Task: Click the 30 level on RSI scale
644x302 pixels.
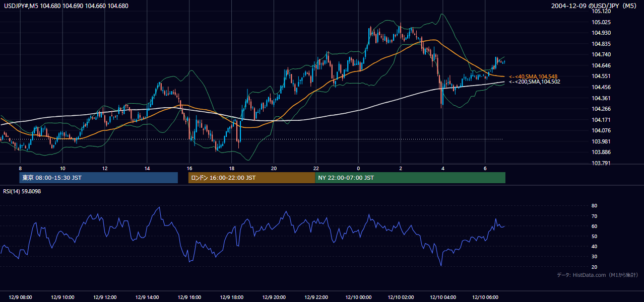Action: [x=594, y=257]
